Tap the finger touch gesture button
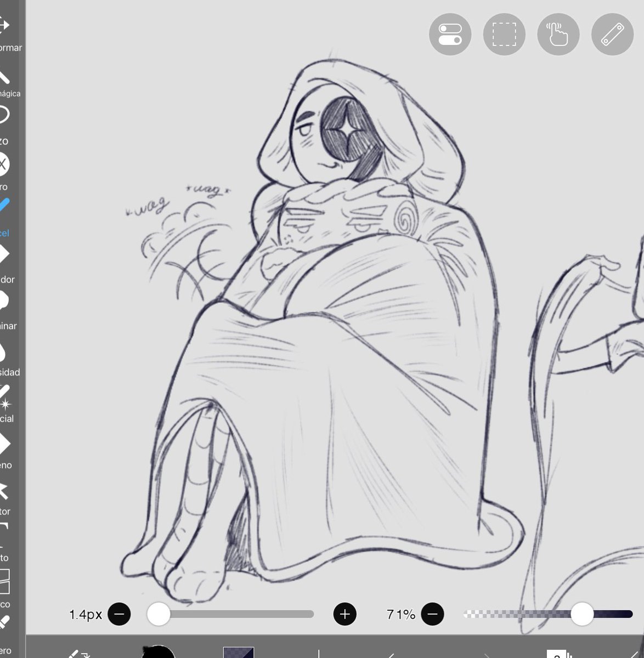This screenshot has height=658, width=644. click(558, 34)
